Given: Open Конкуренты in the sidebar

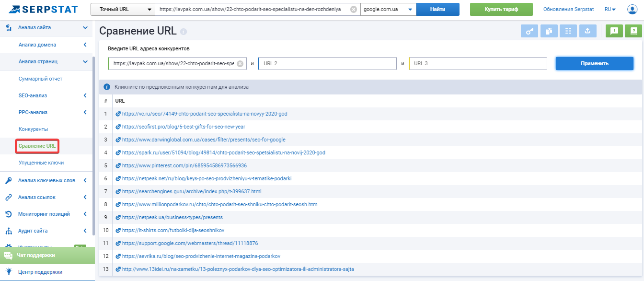Looking at the screenshot, I should pos(33,129).
